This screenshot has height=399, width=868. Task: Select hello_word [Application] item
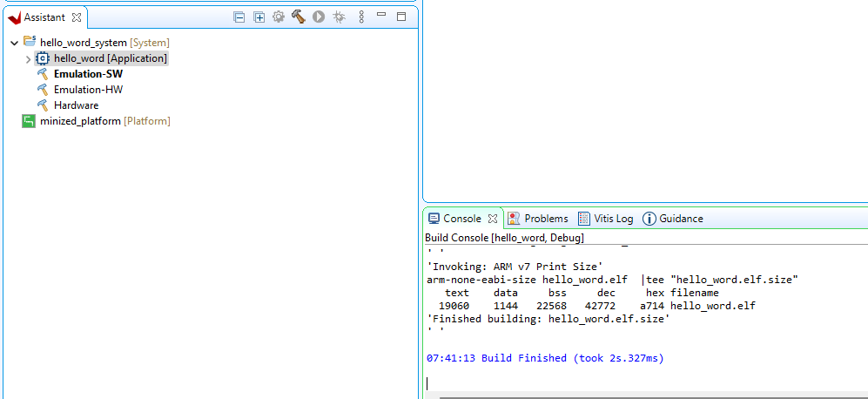coord(111,58)
